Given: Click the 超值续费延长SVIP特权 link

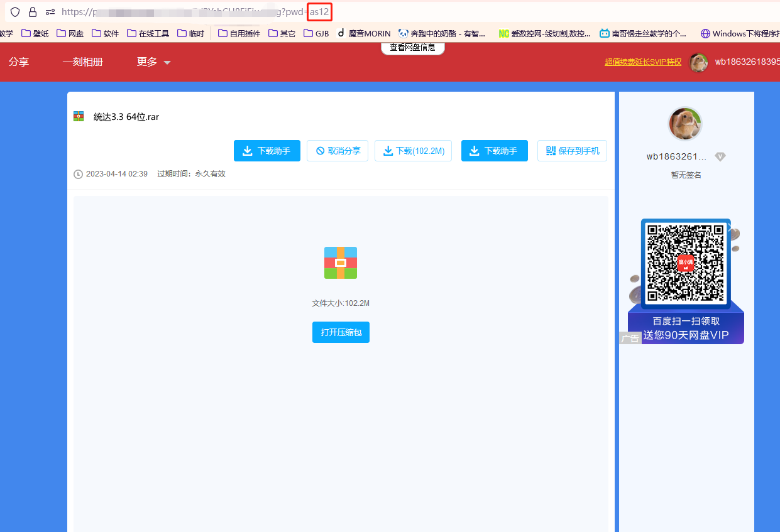Looking at the screenshot, I should coord(642,62).
